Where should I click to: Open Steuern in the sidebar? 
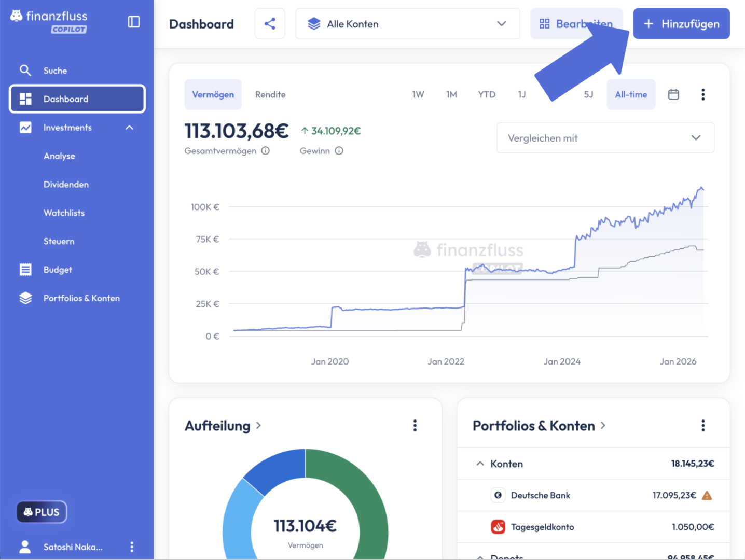click(x=59, y=242)
